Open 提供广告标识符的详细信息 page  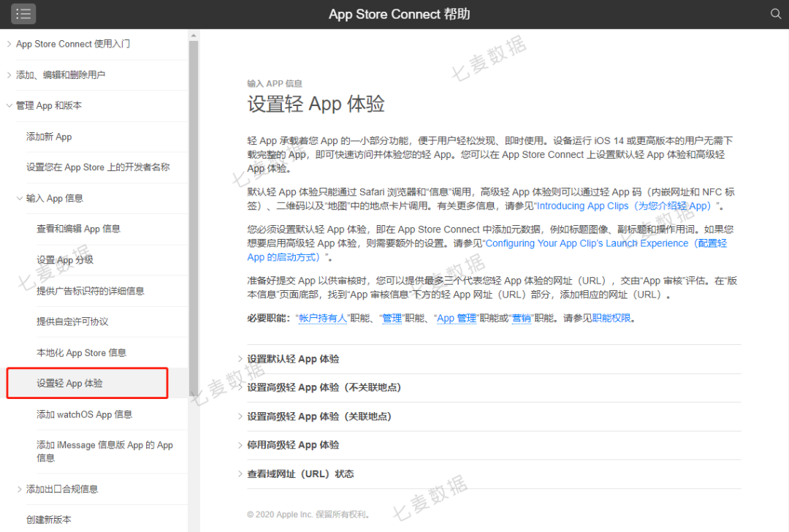pos(90,291)
